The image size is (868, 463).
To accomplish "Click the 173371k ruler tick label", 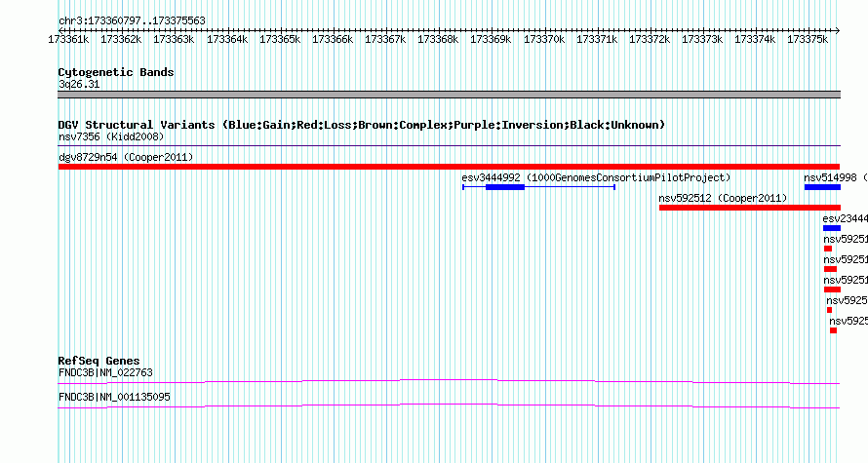I will tap(597, 40).
